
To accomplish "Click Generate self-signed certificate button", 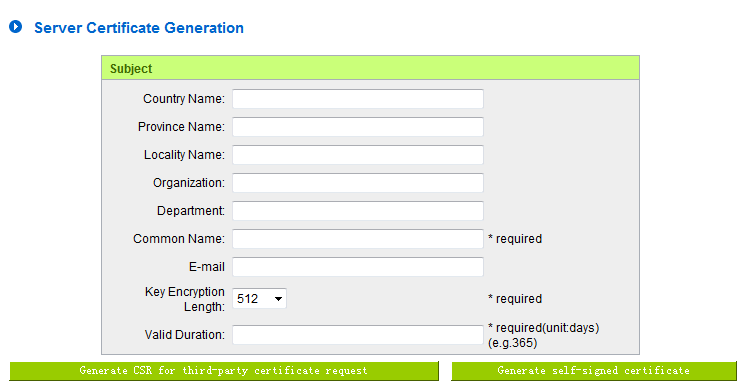I will point(594,371).
